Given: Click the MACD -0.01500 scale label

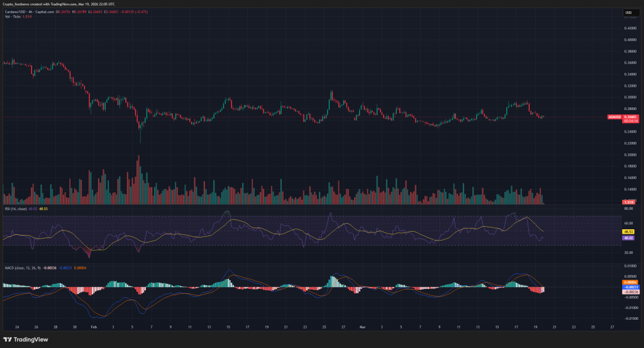Looking at the screenshot, I should coord(631,318).
